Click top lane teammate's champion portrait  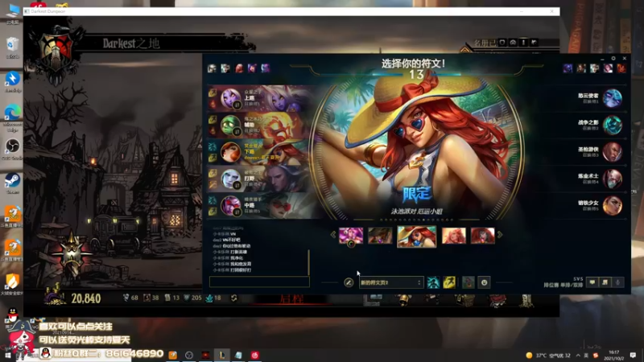(x=230, y=98)
